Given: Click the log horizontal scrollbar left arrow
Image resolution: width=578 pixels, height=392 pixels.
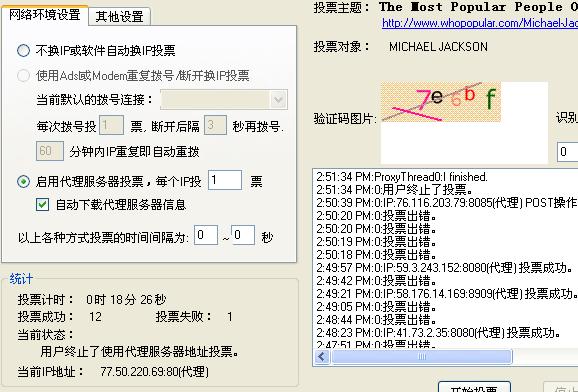Looking at the screenshot, I should tap(322, 357).
